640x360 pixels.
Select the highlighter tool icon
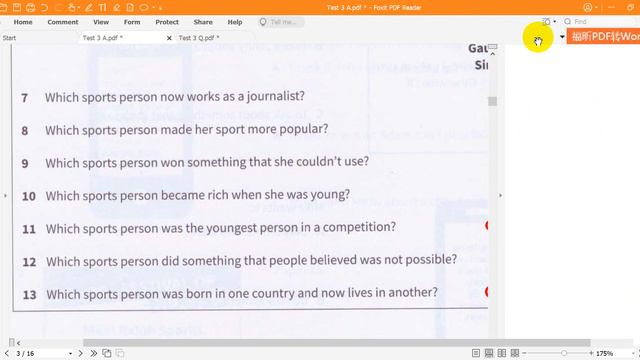[116, 7]
